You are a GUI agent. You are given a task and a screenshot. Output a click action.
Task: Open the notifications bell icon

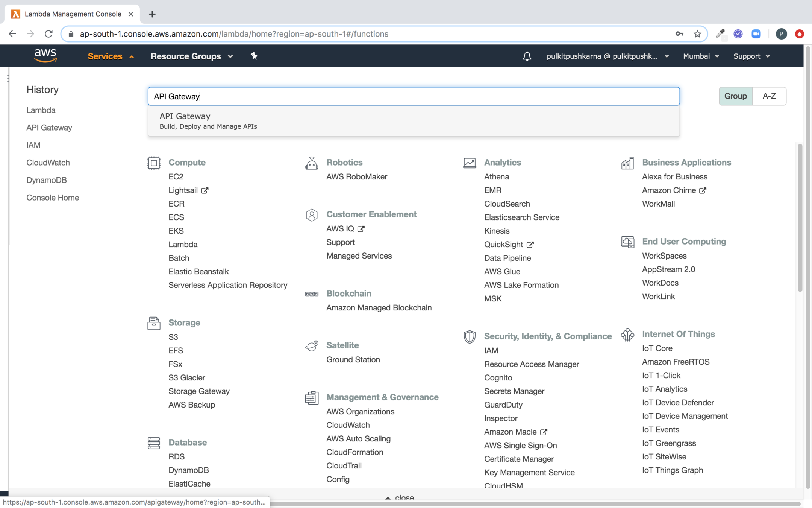[x=527, y=56]
